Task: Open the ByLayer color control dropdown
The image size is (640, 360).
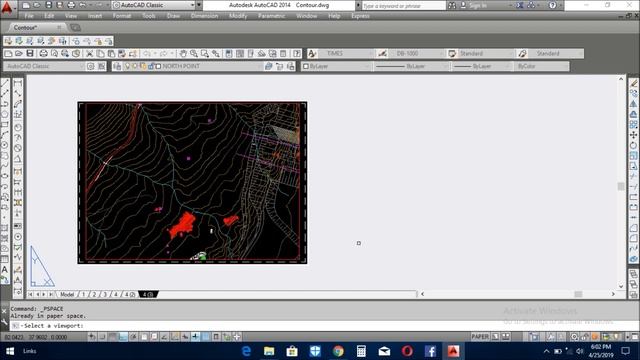Action: [x=336, y=66]
